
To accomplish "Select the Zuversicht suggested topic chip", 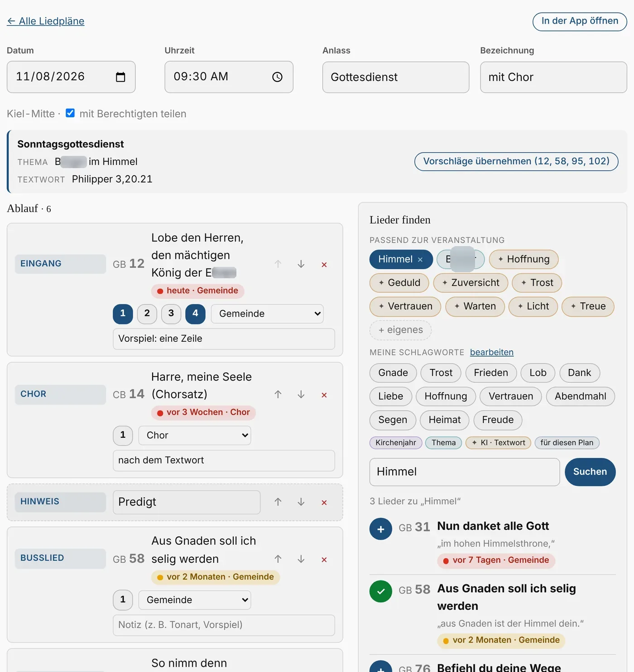I will [471, 283].
